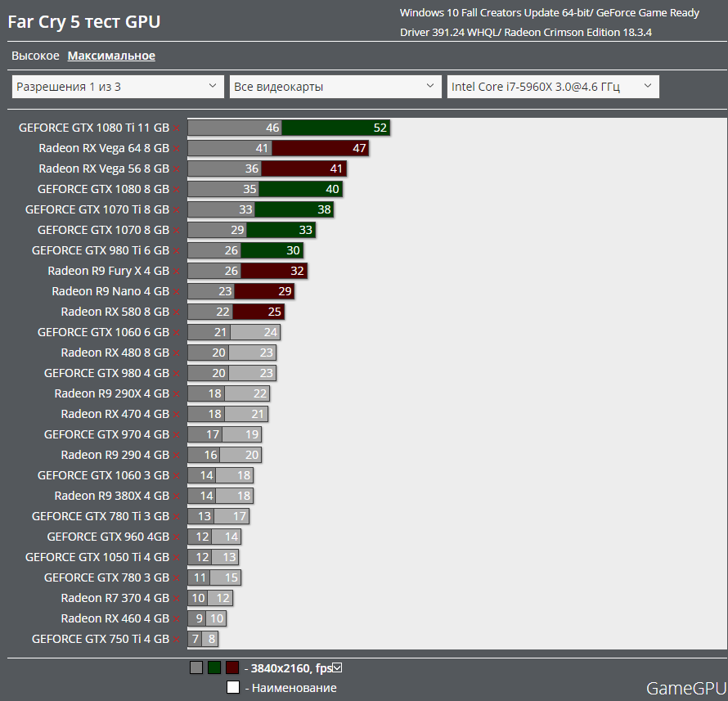The height and width of the screenshot is (701, 728).
Task: Click red X beside Radeon RX 470 4 GB
Action: pyautogui.click(x=177, y=414)
